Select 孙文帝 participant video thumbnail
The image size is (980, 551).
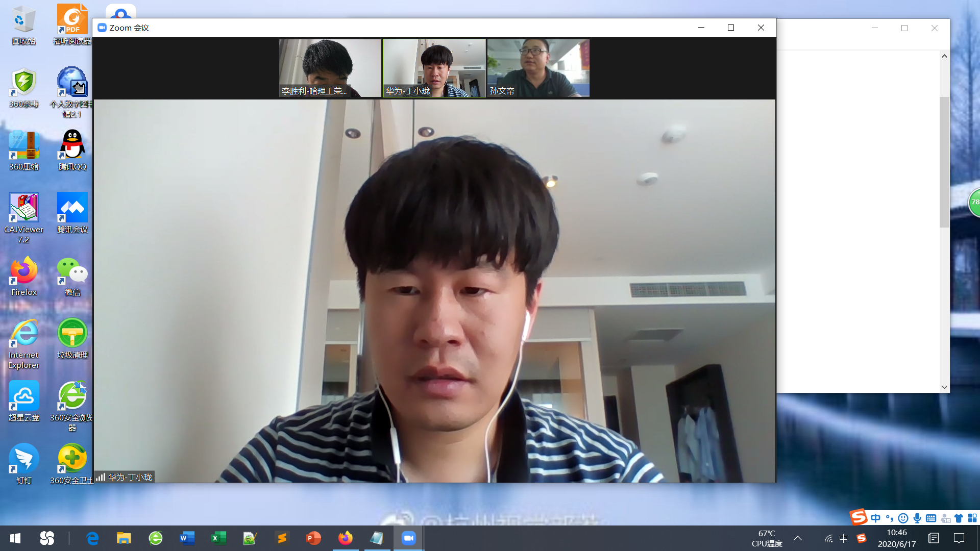538,68
